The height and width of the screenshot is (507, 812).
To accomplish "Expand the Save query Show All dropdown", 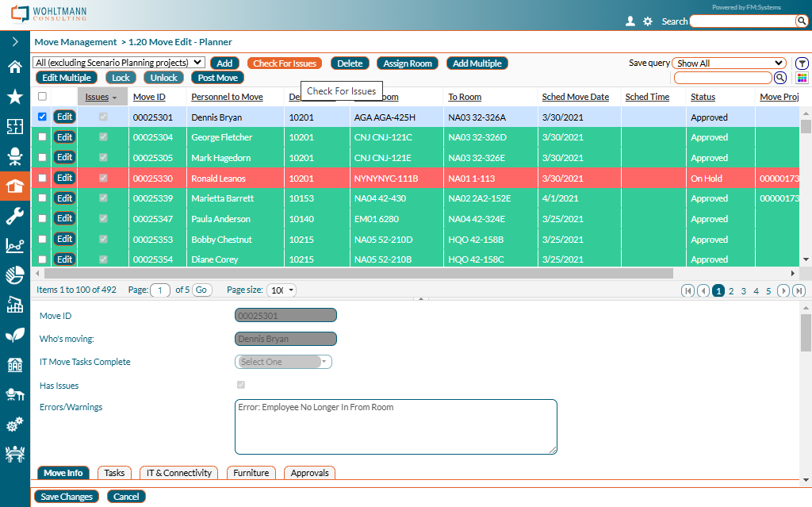I will pyautogui.click(x=728, y=63).
